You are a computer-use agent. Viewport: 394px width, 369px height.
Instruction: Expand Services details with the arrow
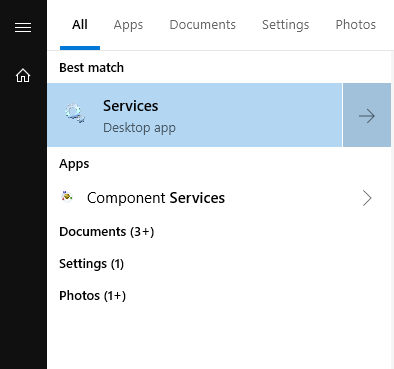(367, 115)
